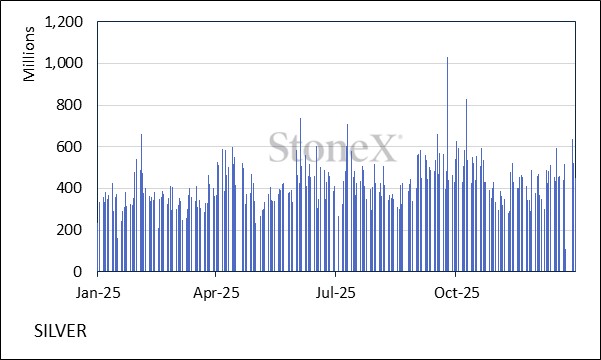This screenshot has width=601, height=360.
Task: Click the tallest bar above 1,000 million
Action: [447, 164]
